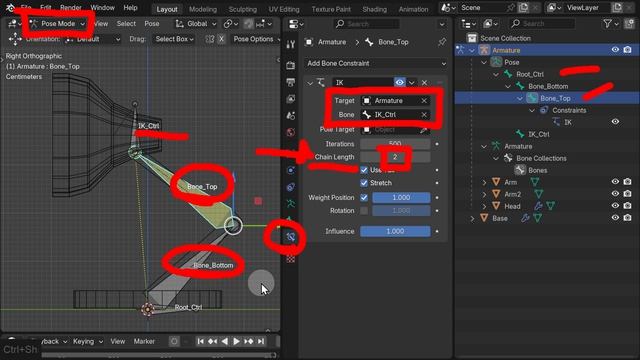Hide the Armature object in the outliner
This screenshot has width=640, height=360.
click(615, 50)
